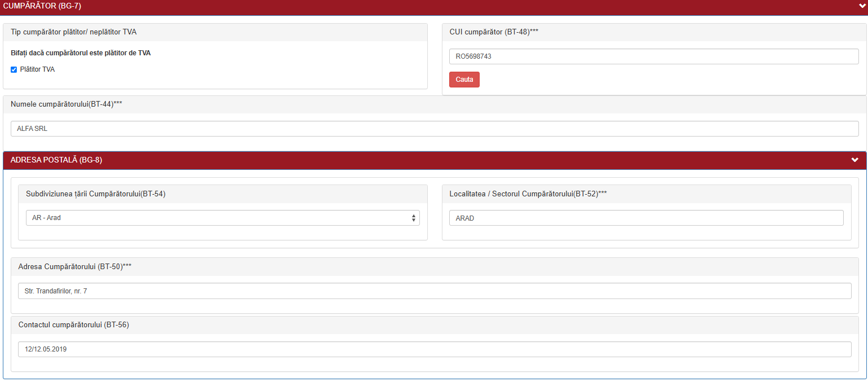
Task: Click the Numele cumpărătorului(BT-44) heading
Action: [67, 104]
